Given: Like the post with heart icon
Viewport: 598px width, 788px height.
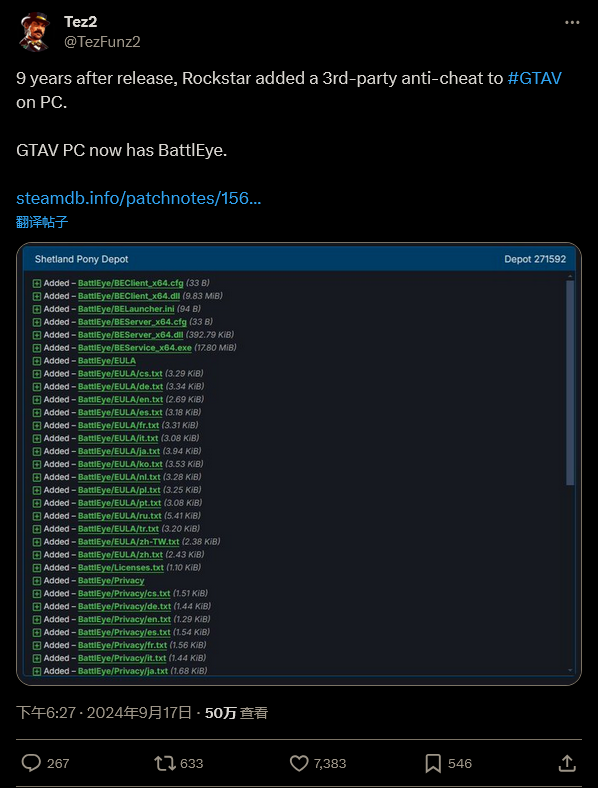Looking at the screenshot, I should 299,763.
